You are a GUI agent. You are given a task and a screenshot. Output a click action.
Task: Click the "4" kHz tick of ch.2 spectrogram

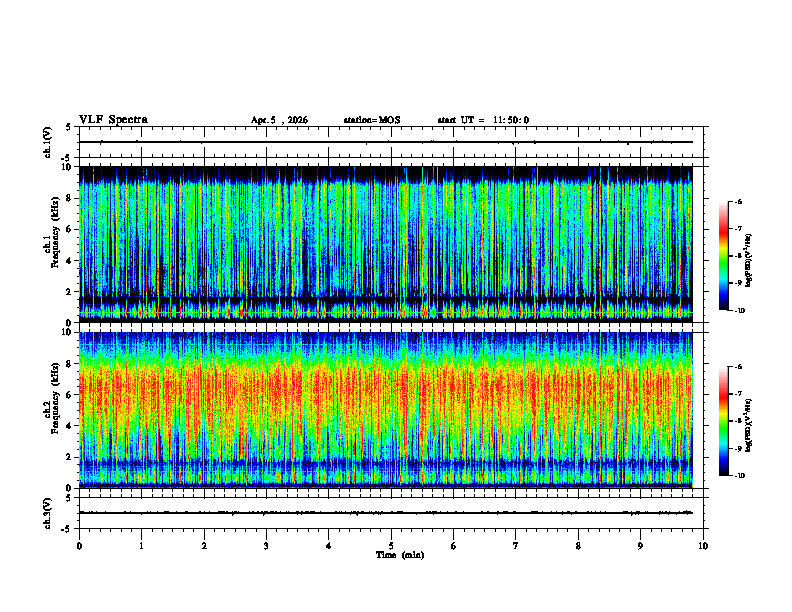tap(70, 426)
